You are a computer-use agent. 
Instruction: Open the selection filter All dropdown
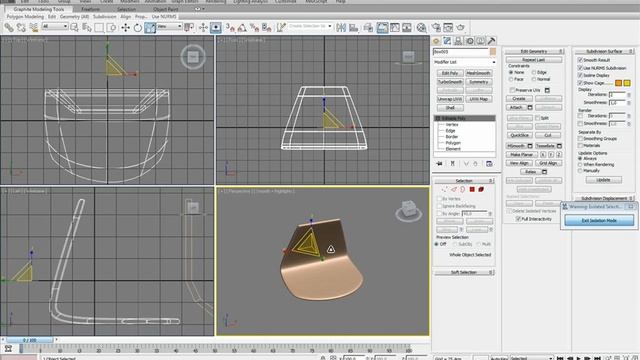pos(55,27)
